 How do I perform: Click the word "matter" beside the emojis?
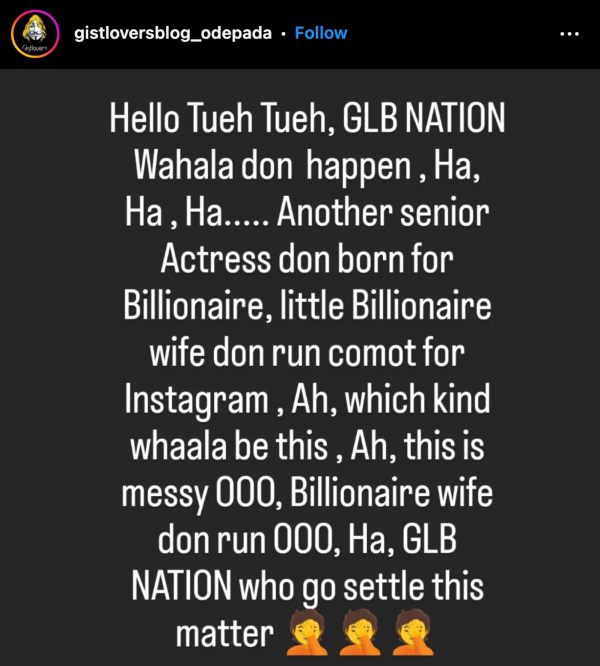point(225,634)
